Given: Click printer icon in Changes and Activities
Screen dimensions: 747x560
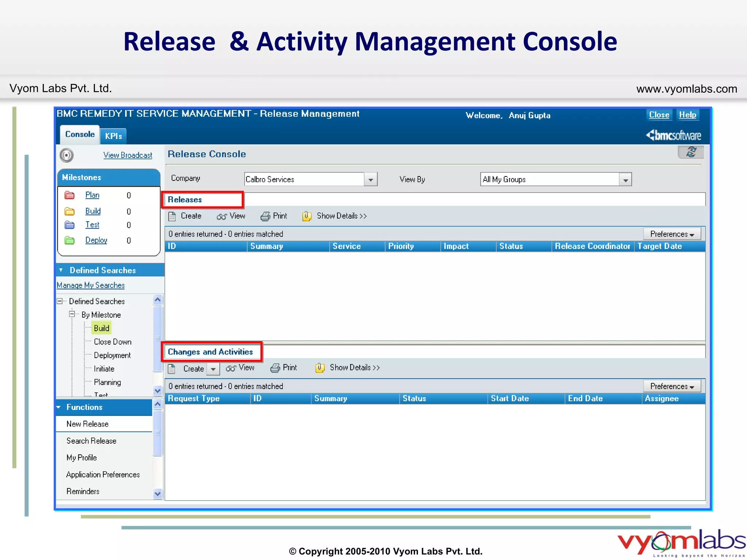Looking at the screenshot, I should (x=275, y=368).
